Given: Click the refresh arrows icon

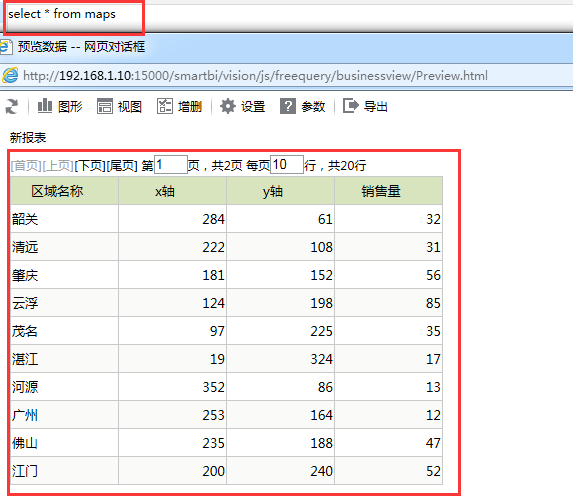Looking at the screenshot, I should click(x=11, y=106).
